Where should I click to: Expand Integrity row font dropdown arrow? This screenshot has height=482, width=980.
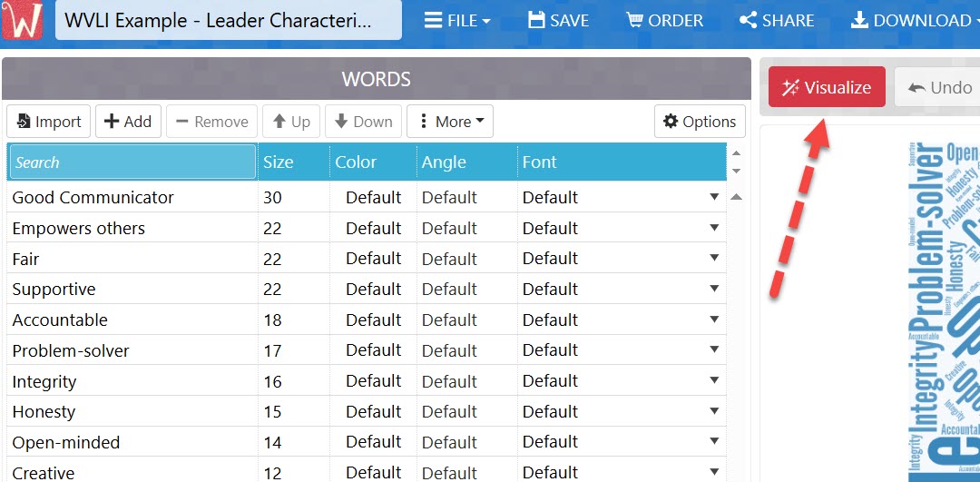[714, 380]
